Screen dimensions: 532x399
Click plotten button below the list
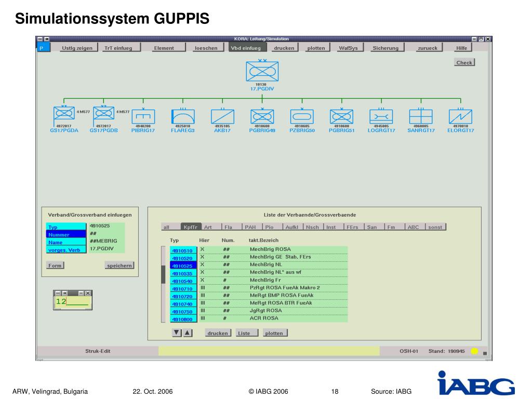(274, 333)
